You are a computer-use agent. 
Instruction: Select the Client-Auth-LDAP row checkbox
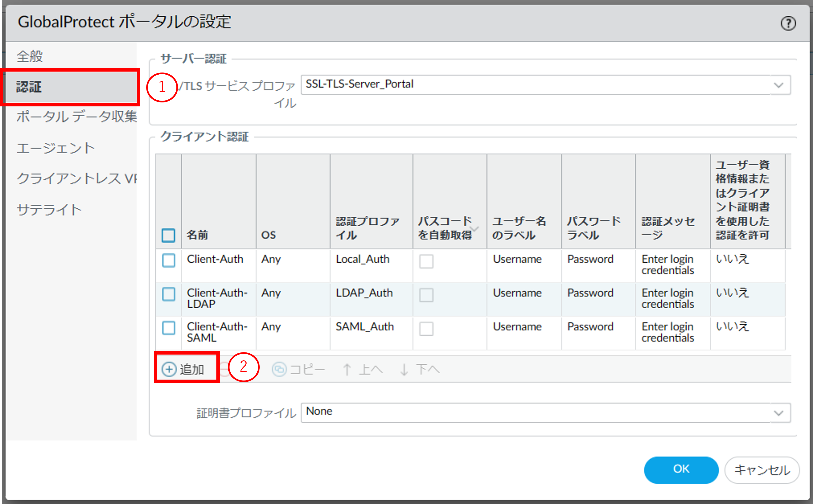[168, 294]
